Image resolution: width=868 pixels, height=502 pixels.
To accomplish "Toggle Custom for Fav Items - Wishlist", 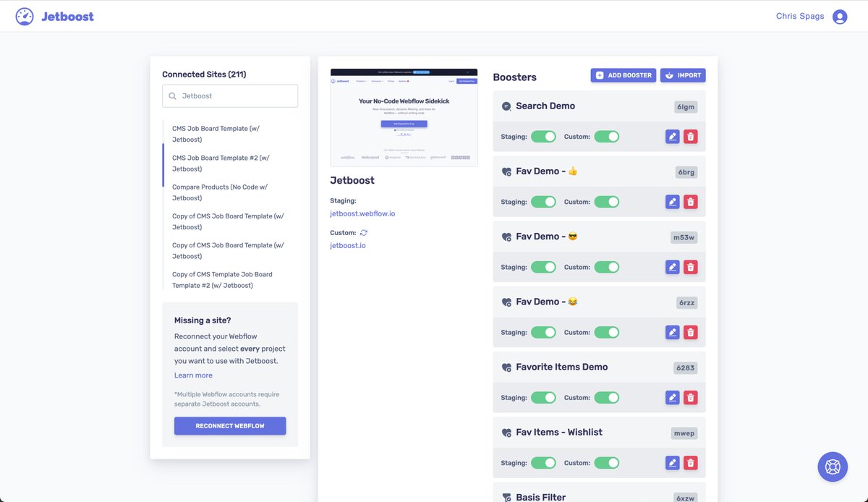I will 607,462.
